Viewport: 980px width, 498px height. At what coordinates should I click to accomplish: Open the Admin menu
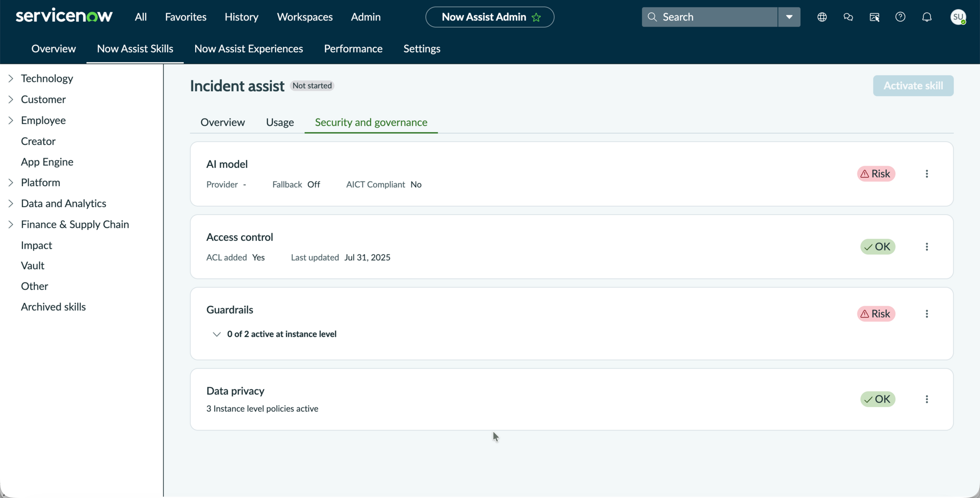tap(366, 17)
